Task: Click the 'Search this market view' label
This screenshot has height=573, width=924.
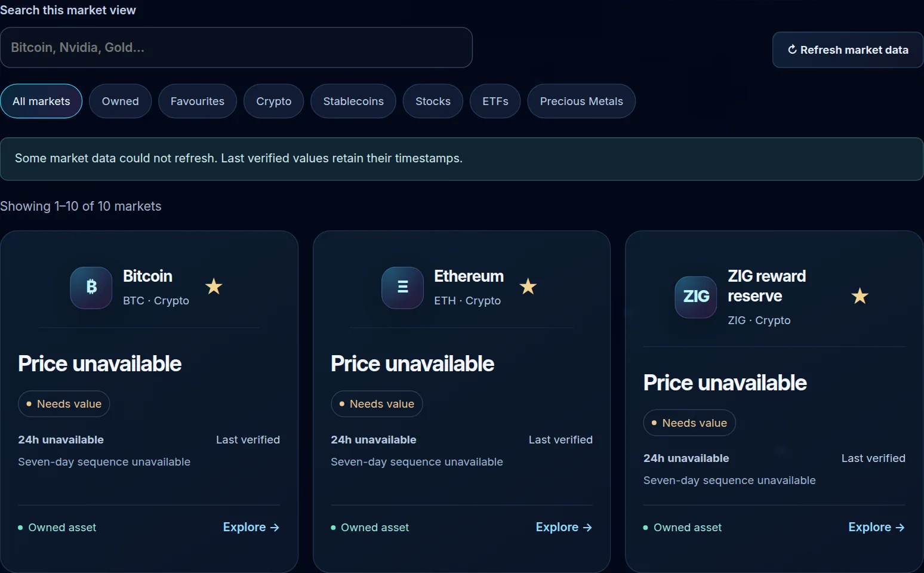Action: coord(68,10)
